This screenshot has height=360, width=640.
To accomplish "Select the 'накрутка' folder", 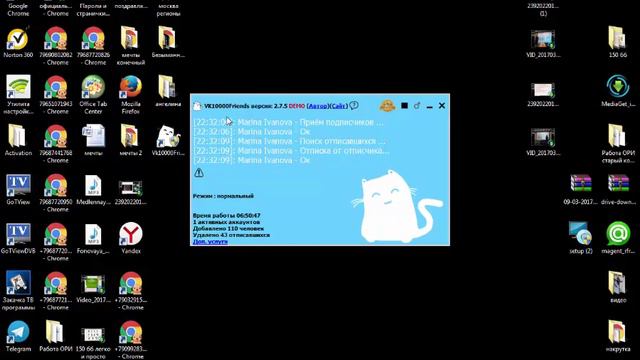I will pos(618,336).
